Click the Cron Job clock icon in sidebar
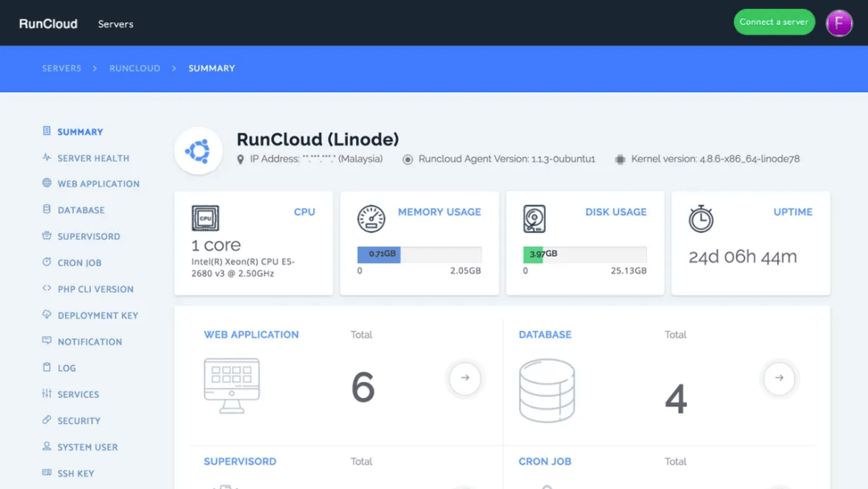The width and height of the screenshot is (868, 489). [47, 262]
